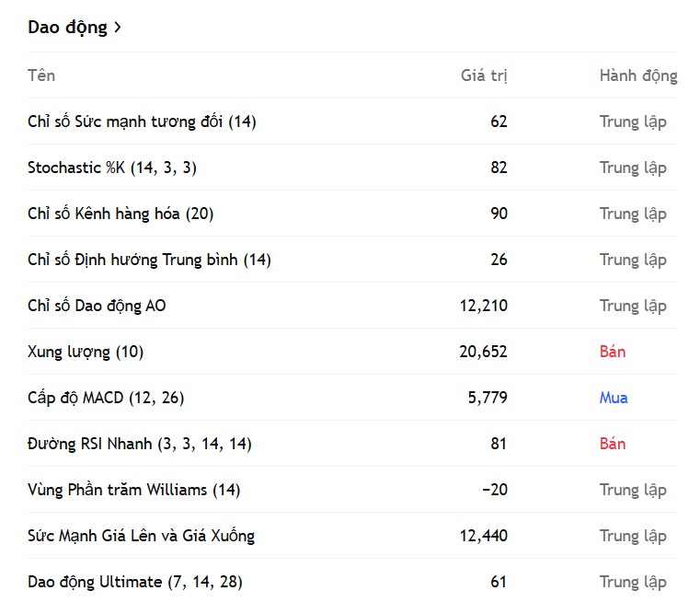This screenshot has height=614, width=700.
Task: Select the Giá trị column header
Action: click(x=484, y=75)
